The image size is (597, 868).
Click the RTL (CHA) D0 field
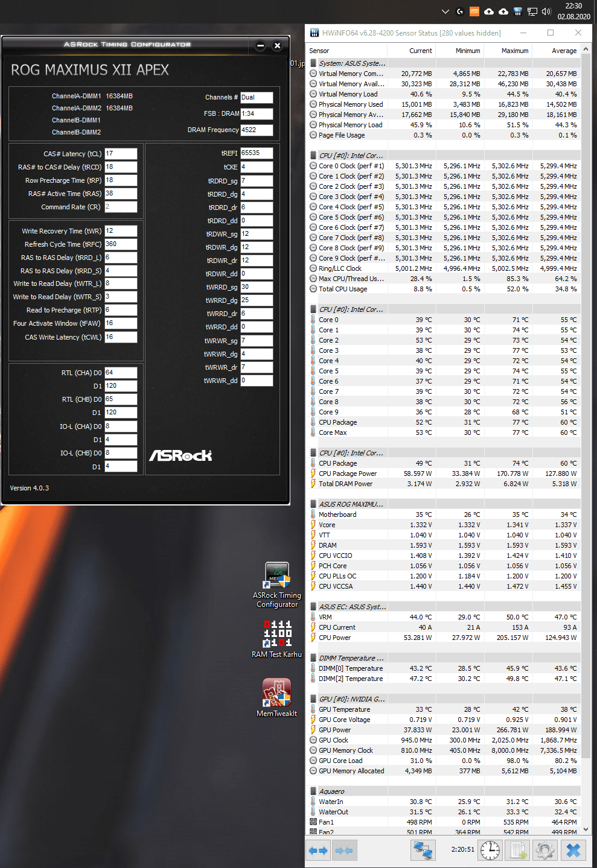tap(121, 373)
